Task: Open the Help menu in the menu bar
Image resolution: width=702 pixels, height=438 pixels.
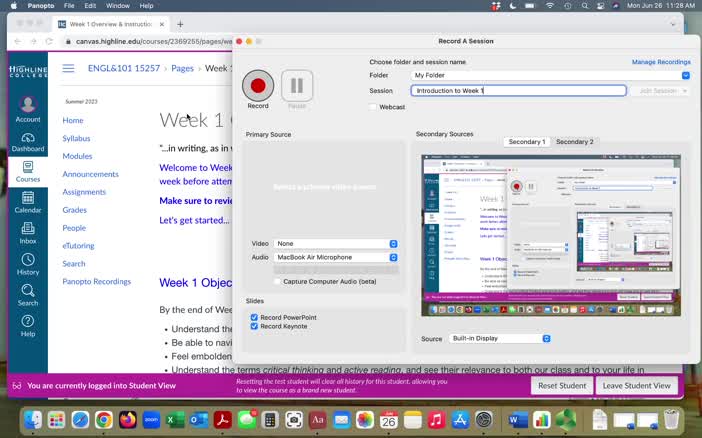Action: tap(146, 6)
